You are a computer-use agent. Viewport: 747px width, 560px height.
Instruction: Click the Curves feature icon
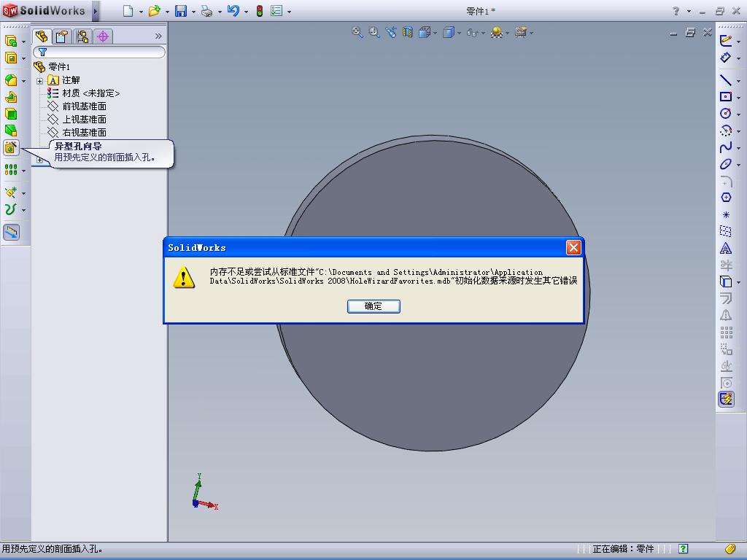tap(11, 209)
